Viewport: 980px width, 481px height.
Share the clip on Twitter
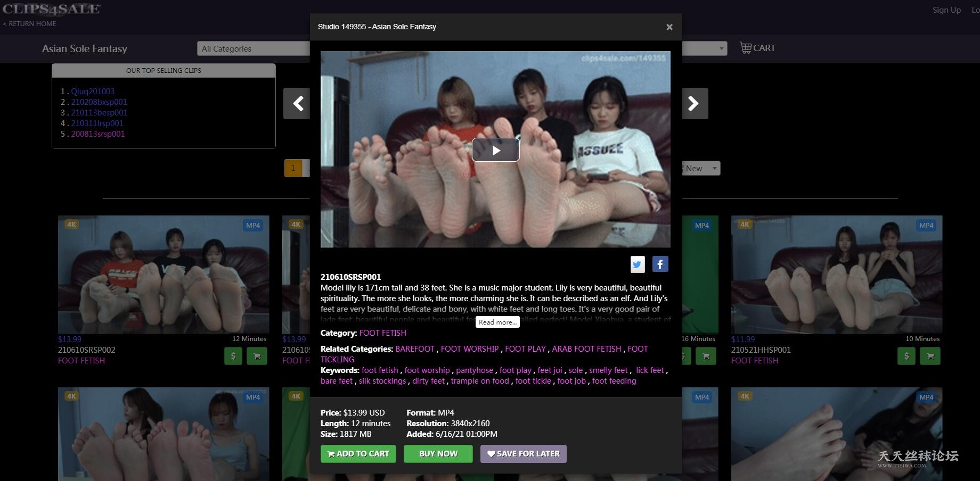click(638, 264)
